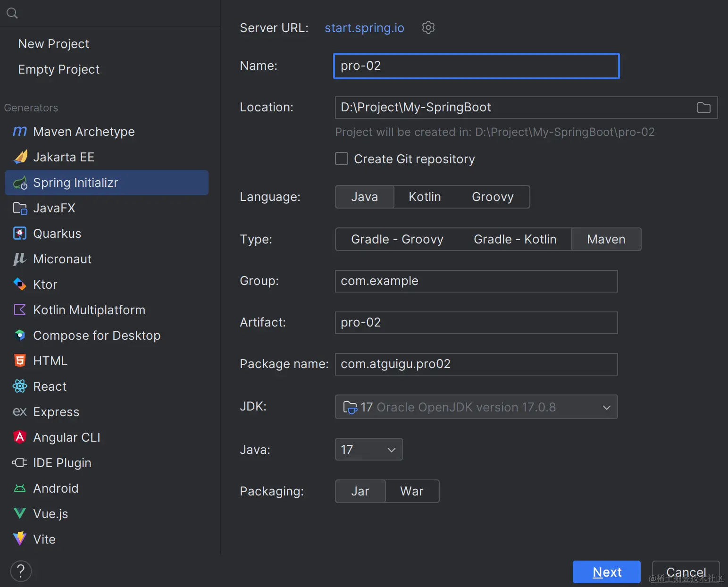Select Jar packaging
Screen dimensions: 728x587
(360, 491)
